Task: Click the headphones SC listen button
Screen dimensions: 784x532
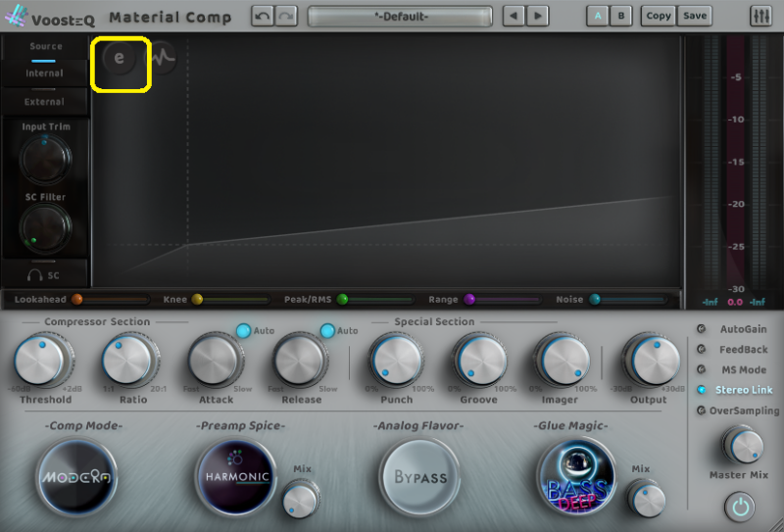Action: [x=44, y=275]
